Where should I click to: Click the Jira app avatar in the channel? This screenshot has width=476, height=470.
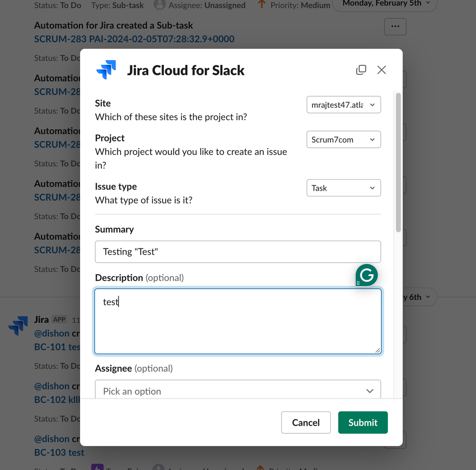[18, 326]
